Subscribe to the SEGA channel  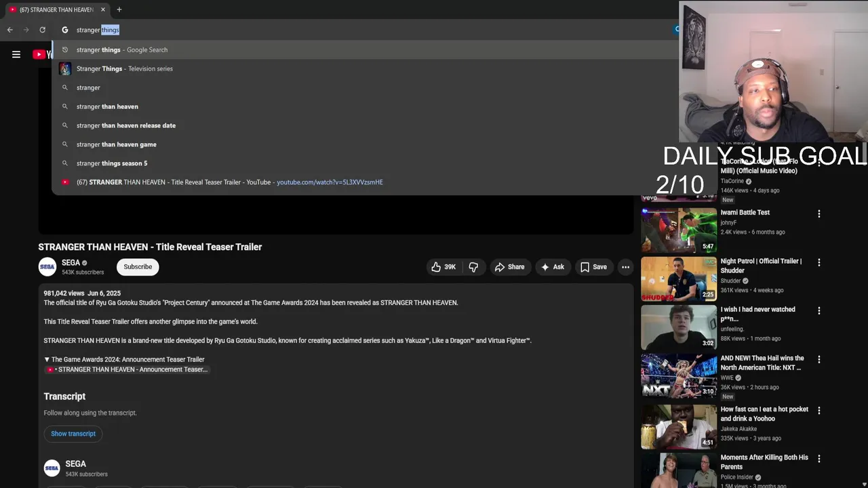point(138,267)
